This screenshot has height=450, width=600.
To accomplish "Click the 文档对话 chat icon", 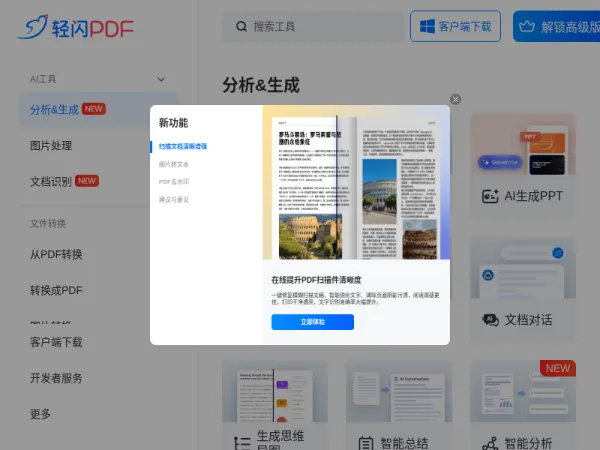I will (490, 320).
